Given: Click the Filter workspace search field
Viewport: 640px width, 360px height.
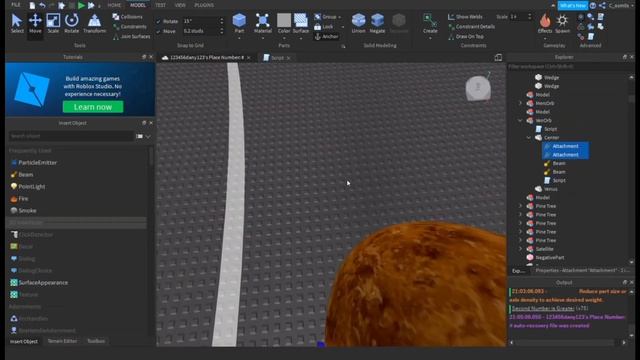Looking at the screenshot, I should click(571, 67).
